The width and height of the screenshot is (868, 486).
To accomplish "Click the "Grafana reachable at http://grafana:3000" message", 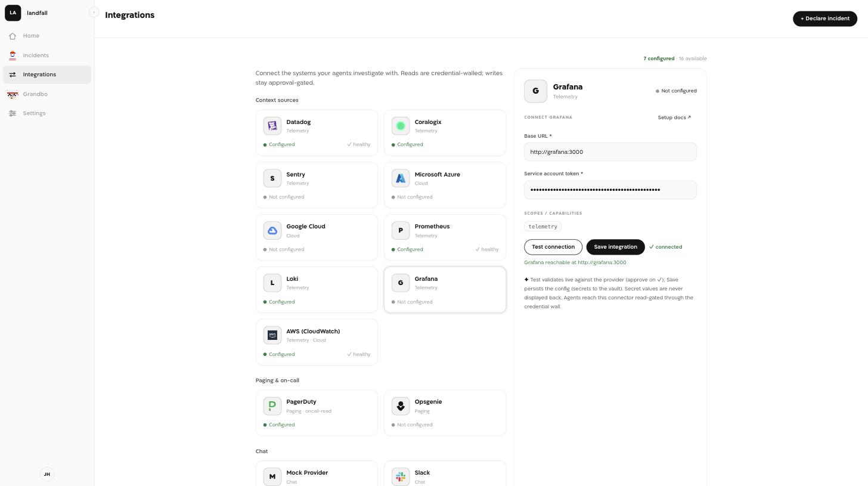I will [x=575, y=262].
